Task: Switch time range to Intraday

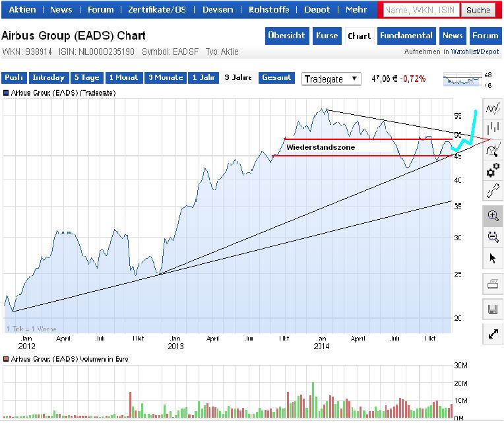Action: (48, 78)
